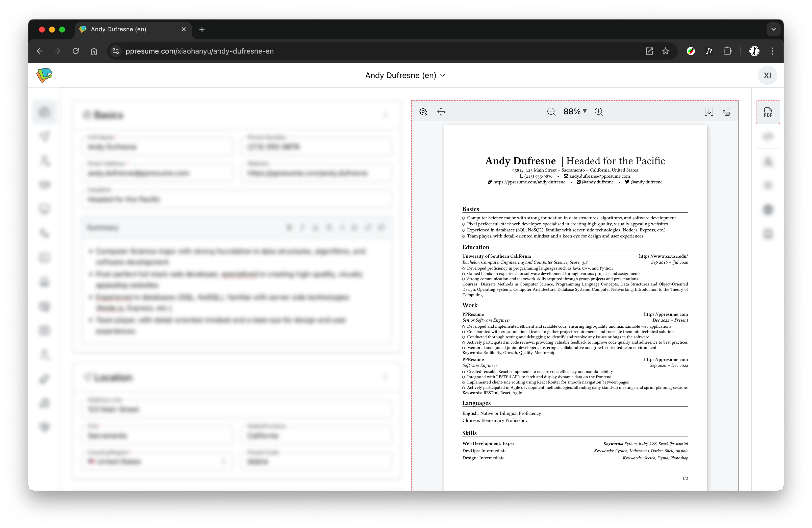Click the Skills section heading in resume
812x528 pixels.
(469, 433)
